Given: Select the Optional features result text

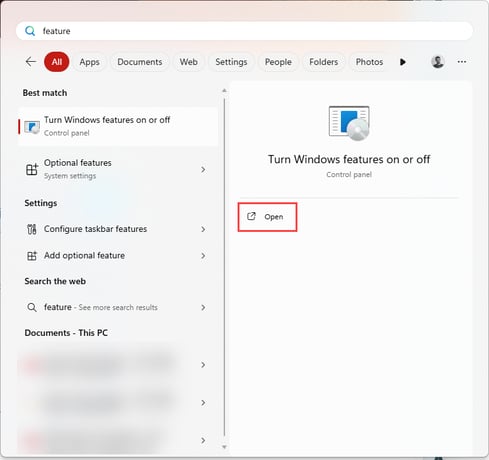Looking at the screenshot, I should coord(78,163).
